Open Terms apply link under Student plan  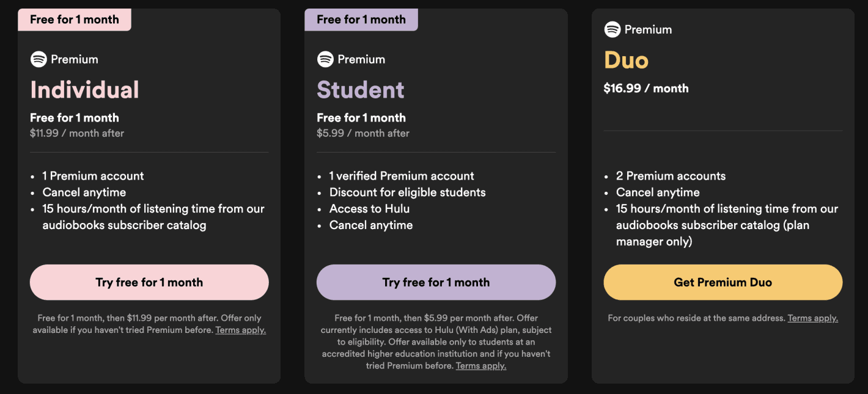tap(480, 366)
